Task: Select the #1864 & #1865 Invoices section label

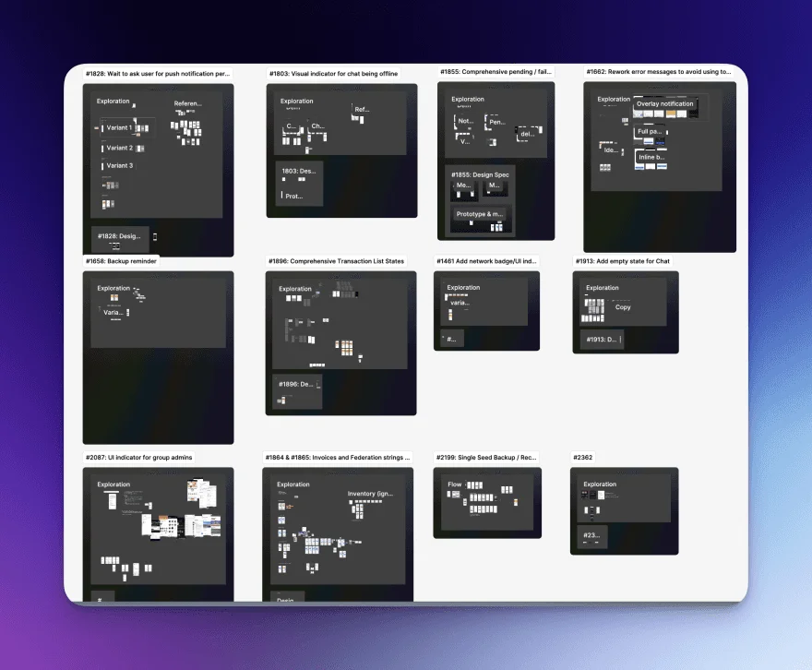Action: [336, 457]
